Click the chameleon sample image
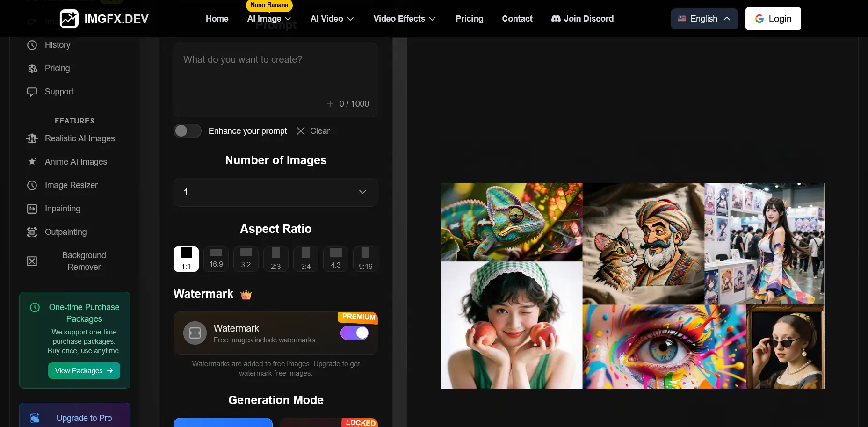The width and height of the screenshot is (868, 427). pos(512,222)
